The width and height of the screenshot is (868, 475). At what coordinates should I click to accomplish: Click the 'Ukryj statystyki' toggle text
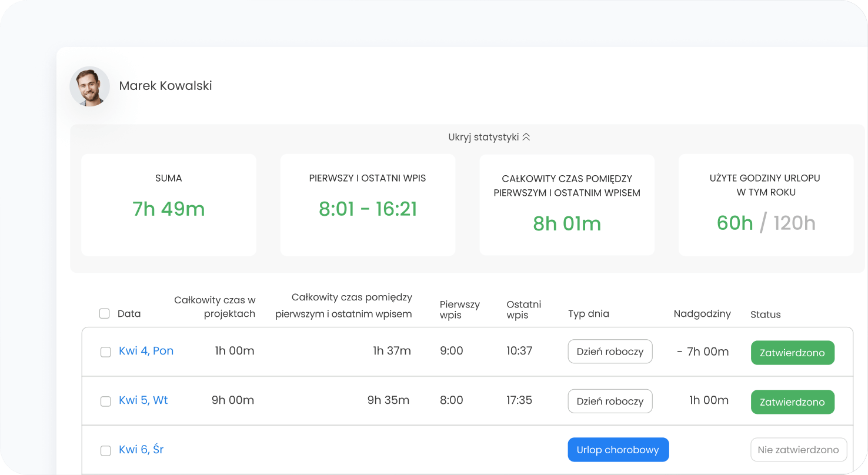coord(483,137)
